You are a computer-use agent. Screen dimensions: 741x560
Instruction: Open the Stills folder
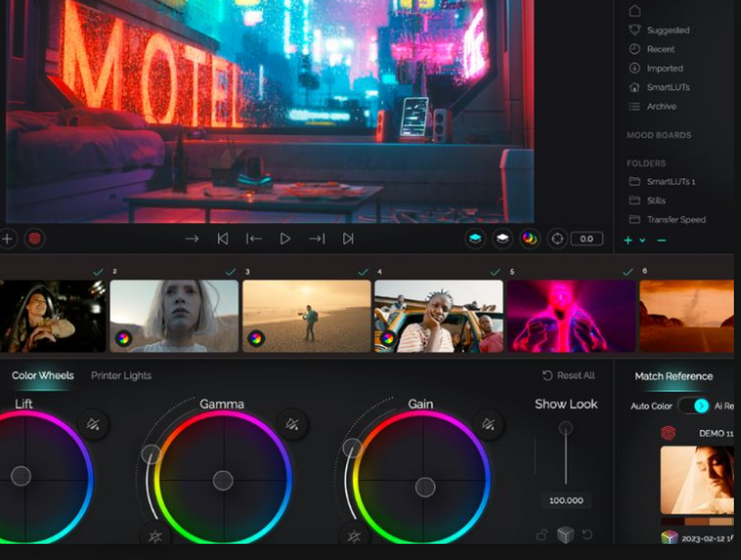(x=647, y=201)
